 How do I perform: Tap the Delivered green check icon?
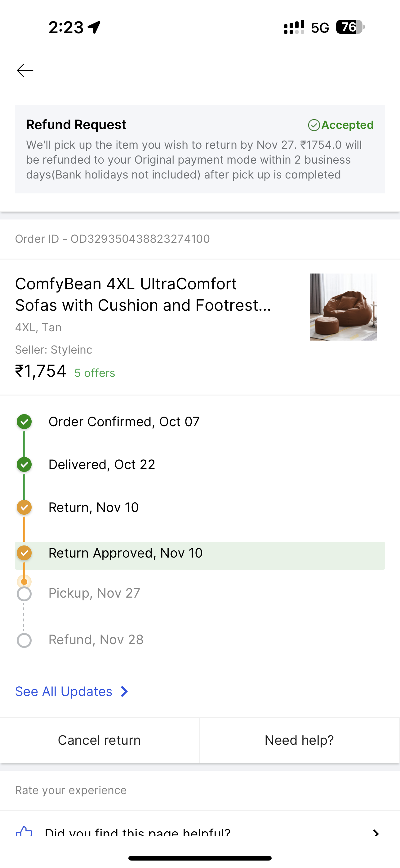(24, 465)
